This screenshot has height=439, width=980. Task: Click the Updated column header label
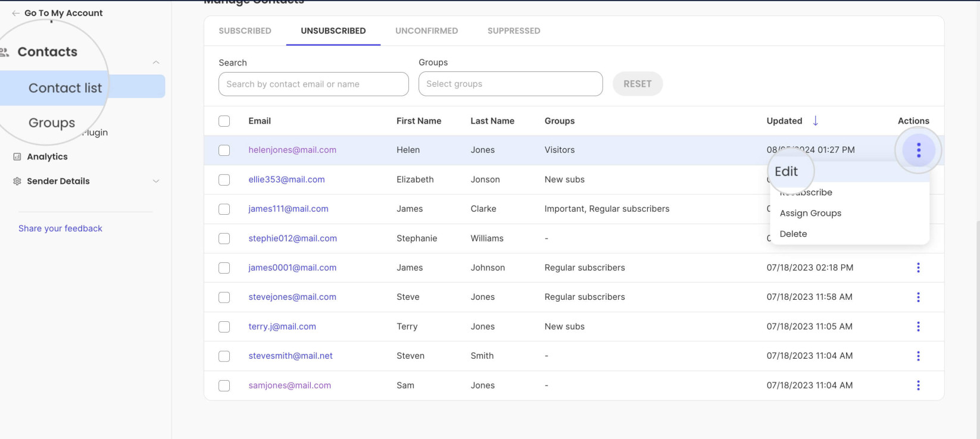pos(784,121)
